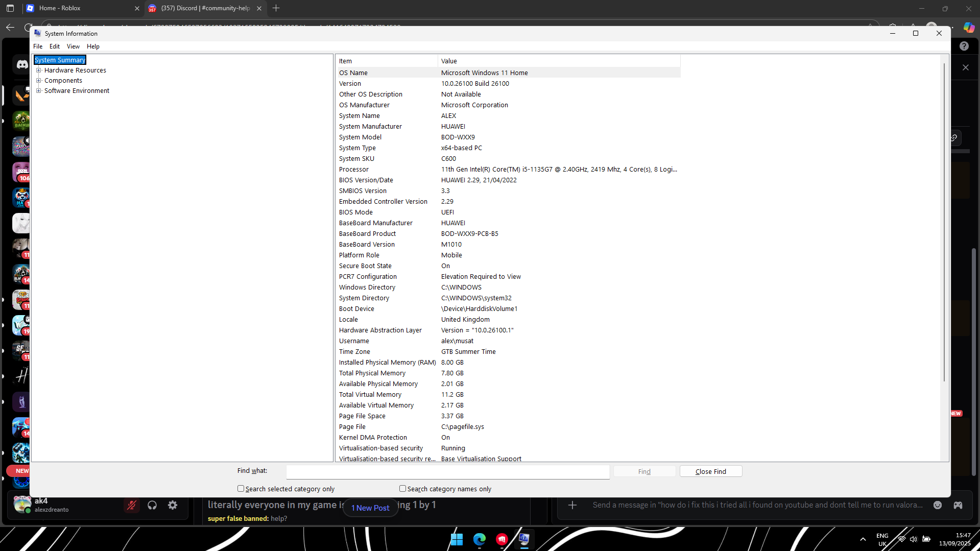
Task: Click the System Information title bar icon
Action: click(37, 33)
